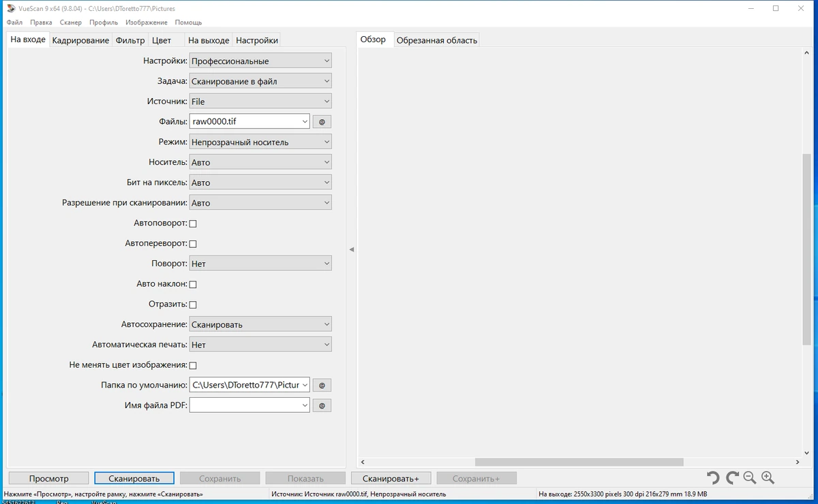Click the Просмотр button
Viewport: 818px width, 504px height.
coord(49,478)
